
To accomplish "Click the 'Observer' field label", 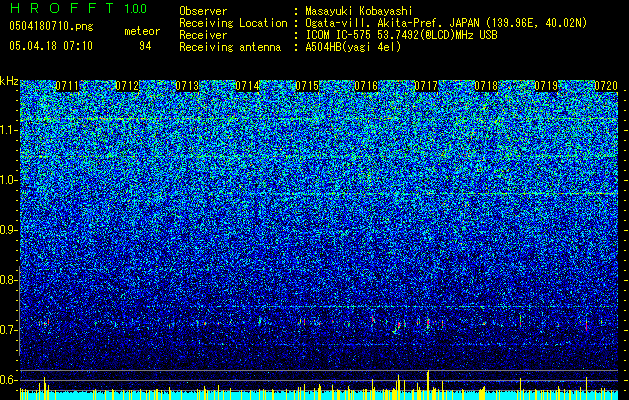I will (x=203, y=11).
